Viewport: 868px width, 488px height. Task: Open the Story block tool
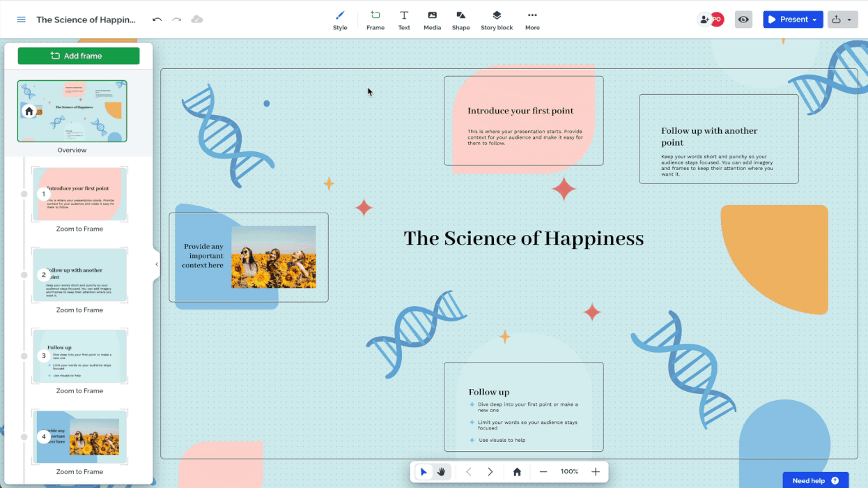tap(497, 20)
